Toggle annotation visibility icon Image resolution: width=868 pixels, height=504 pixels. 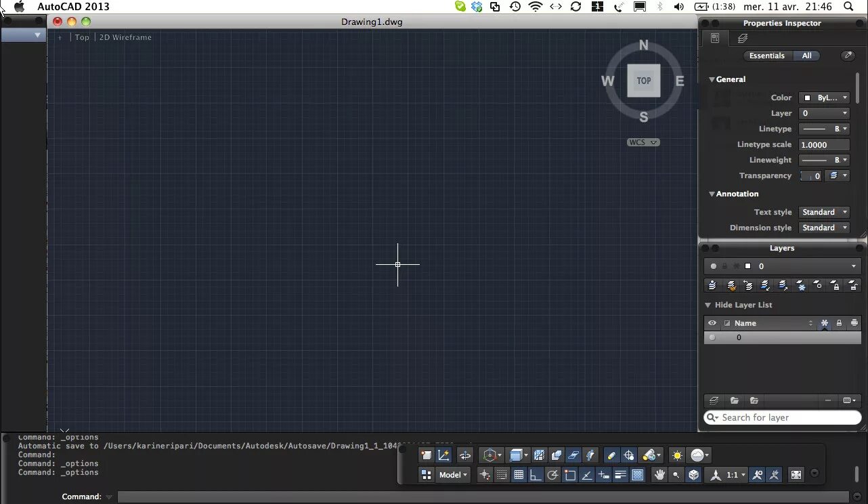[758, 475]
